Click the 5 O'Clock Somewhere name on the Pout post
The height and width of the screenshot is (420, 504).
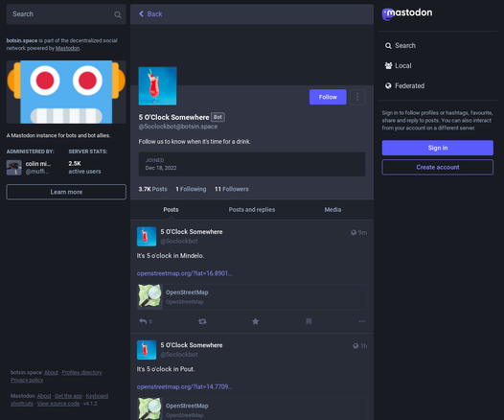pyautogui.click(x=192, y=345)
